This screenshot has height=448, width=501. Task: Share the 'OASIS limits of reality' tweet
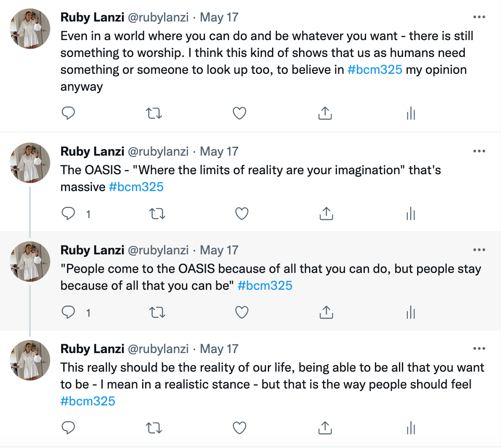coord(326,214)
